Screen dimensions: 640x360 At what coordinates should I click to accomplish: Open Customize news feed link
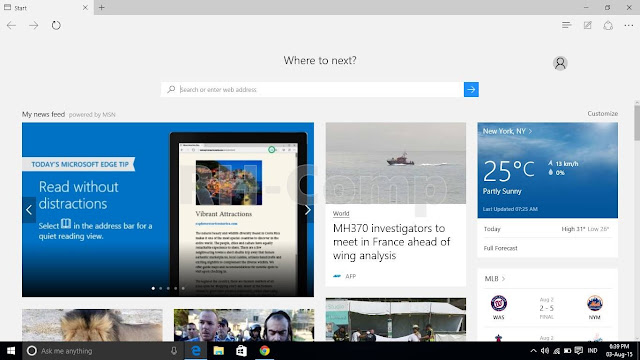tap(602, 113)
